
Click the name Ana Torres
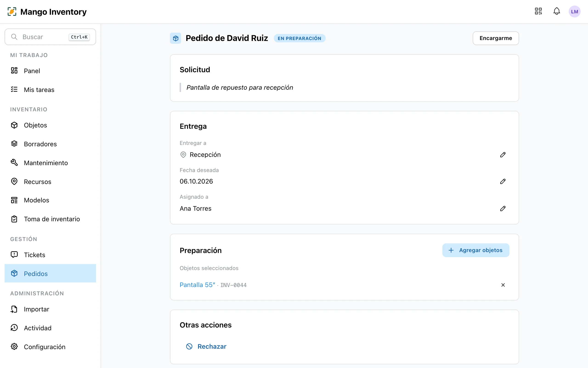(195, 209)
